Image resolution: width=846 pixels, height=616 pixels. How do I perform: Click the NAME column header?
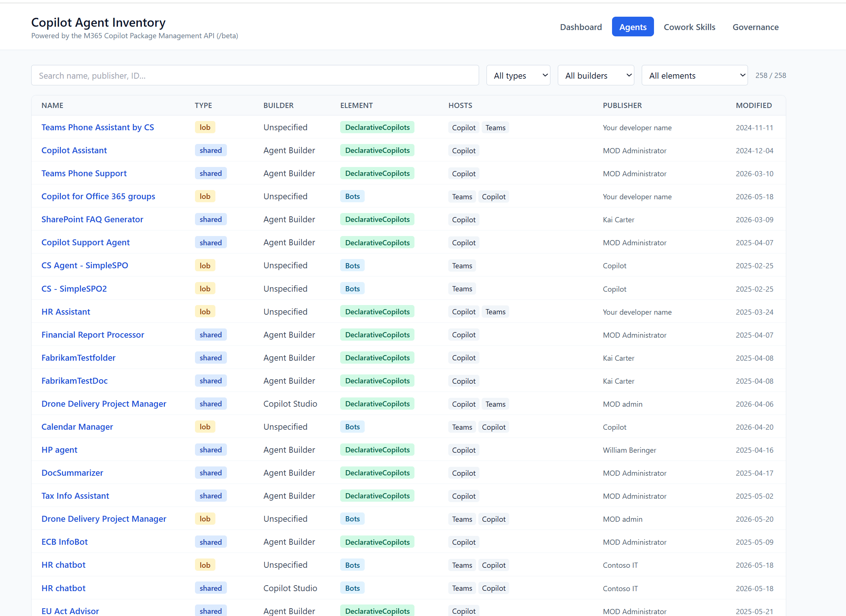(52, 105)
